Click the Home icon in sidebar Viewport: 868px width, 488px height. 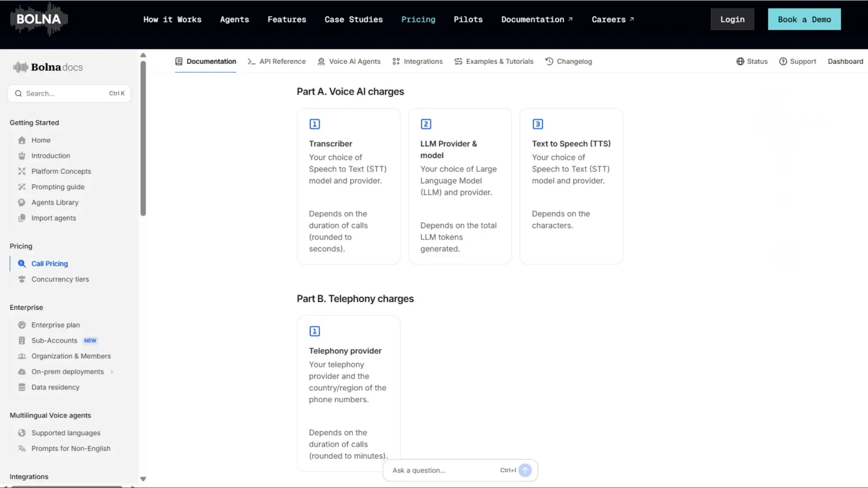(x=22, y=140)
